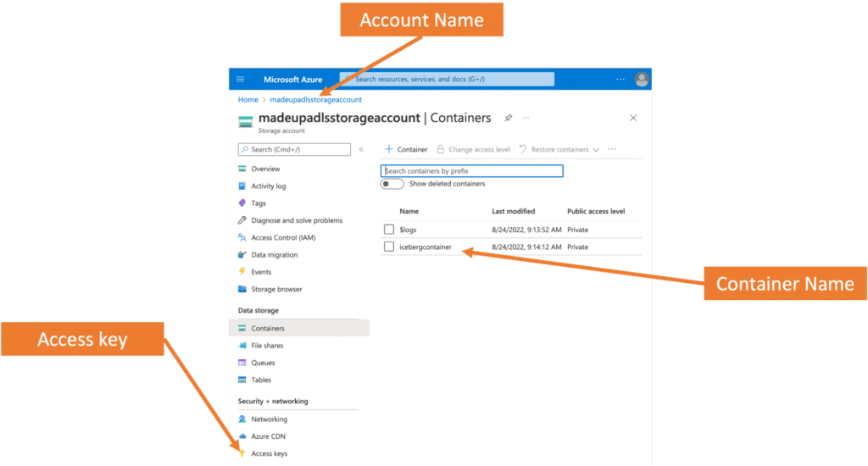The height and width of the screenshot is (466, 868).
Task: Click the Access Control (IAM) icon
Action: tap(242, 237)
